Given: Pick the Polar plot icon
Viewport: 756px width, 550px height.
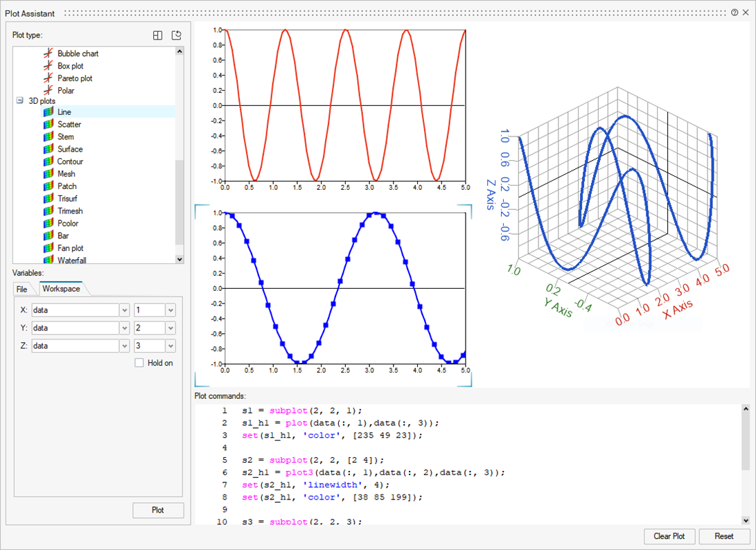Looking at the screenshot, I should click(x=48, y=91).
